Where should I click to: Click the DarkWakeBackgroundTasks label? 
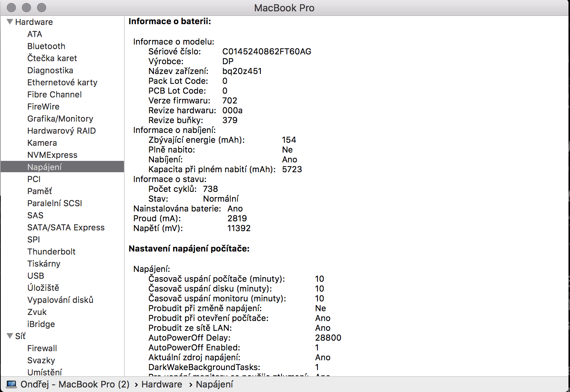[204, 367]
